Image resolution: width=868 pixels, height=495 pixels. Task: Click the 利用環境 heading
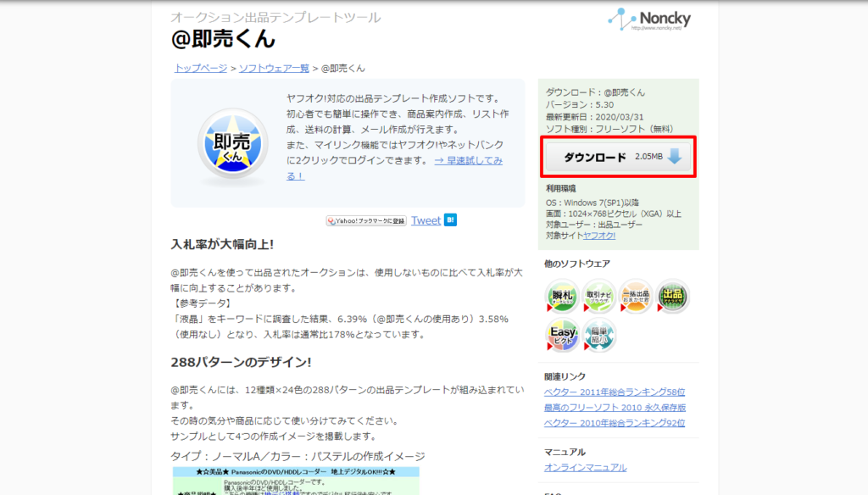pos(561,188)
